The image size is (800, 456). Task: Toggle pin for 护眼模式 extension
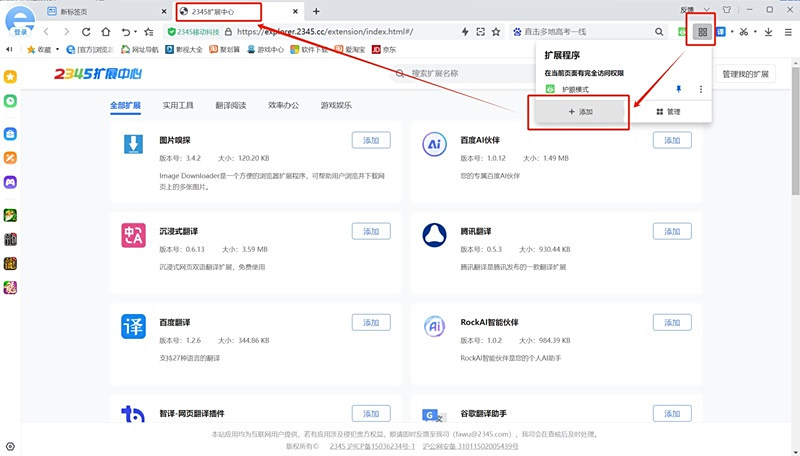[x=679, y=89]
